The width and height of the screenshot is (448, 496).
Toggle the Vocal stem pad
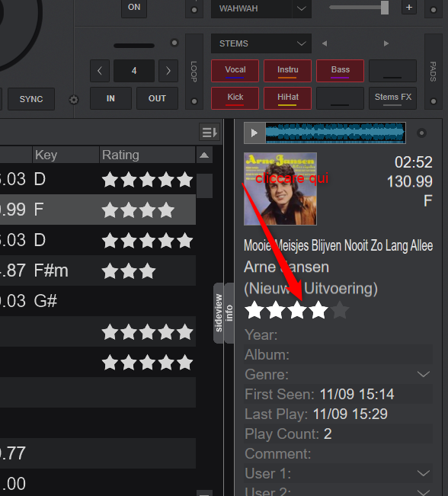click(235, 71)
